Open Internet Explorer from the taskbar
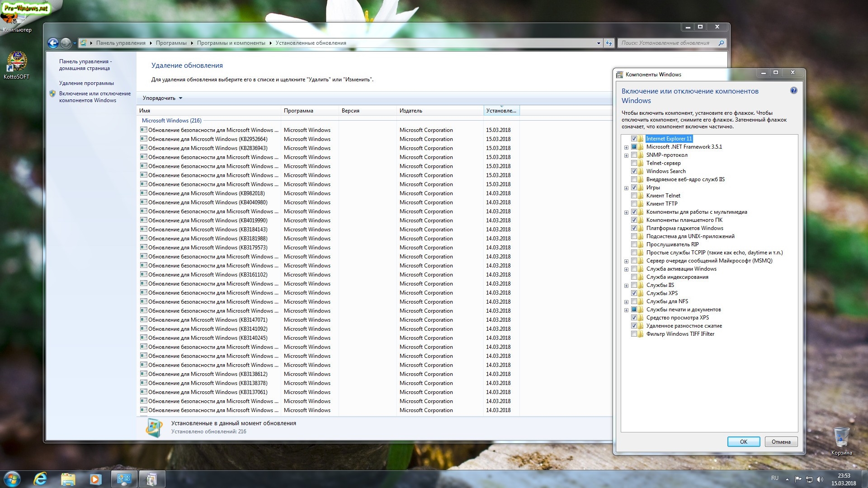The width and height of the screenshot is (868, 488). [x=41, y=479]
